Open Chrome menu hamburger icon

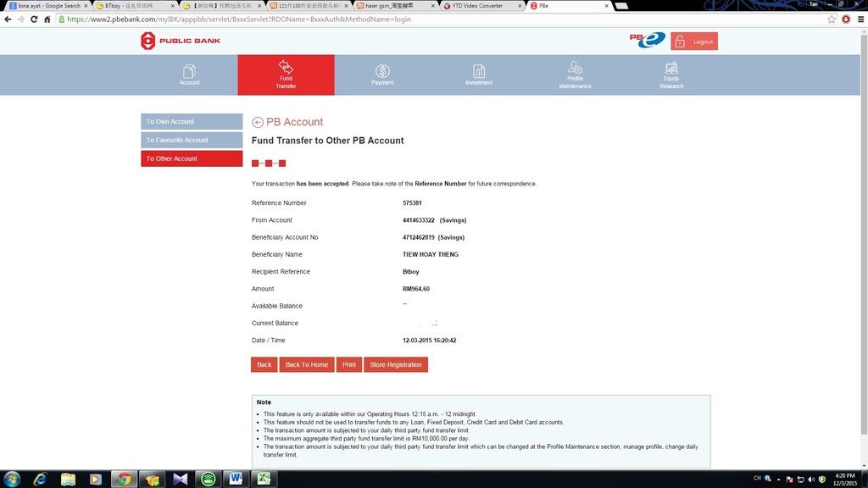click(859, 19)
